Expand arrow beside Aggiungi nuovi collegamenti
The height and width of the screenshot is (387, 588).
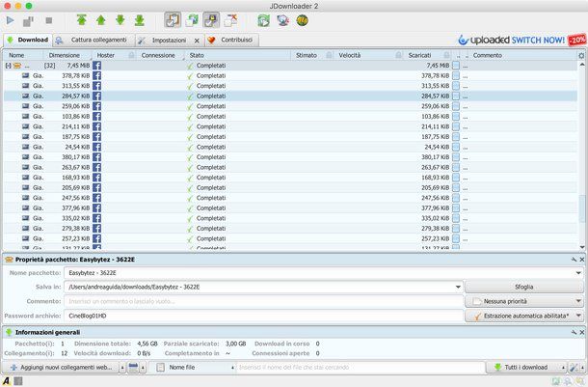(x=122, y=368)
